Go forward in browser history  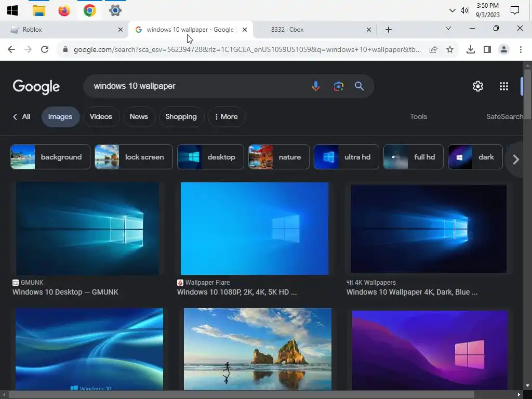pos(28,49)
